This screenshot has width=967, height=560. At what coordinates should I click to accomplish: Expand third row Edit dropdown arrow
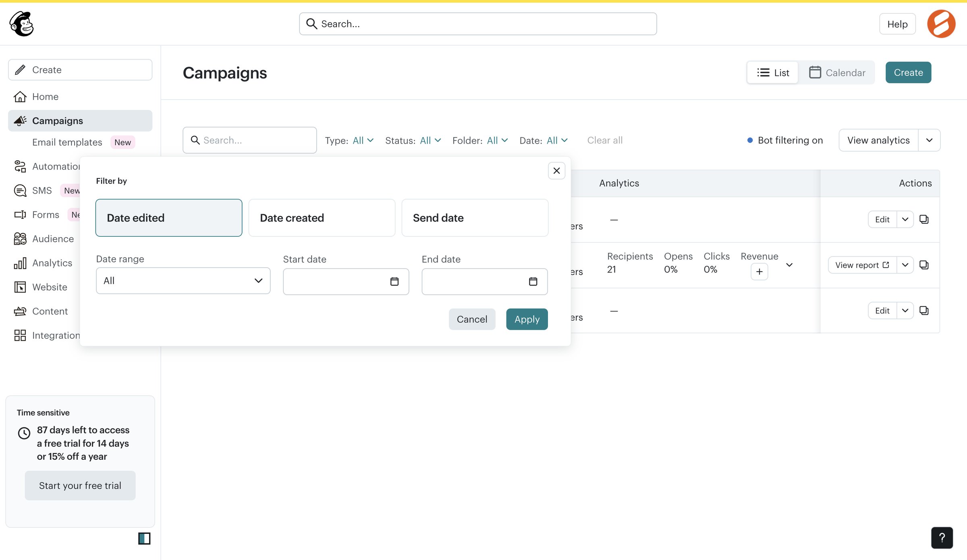[x=905, y=310]
